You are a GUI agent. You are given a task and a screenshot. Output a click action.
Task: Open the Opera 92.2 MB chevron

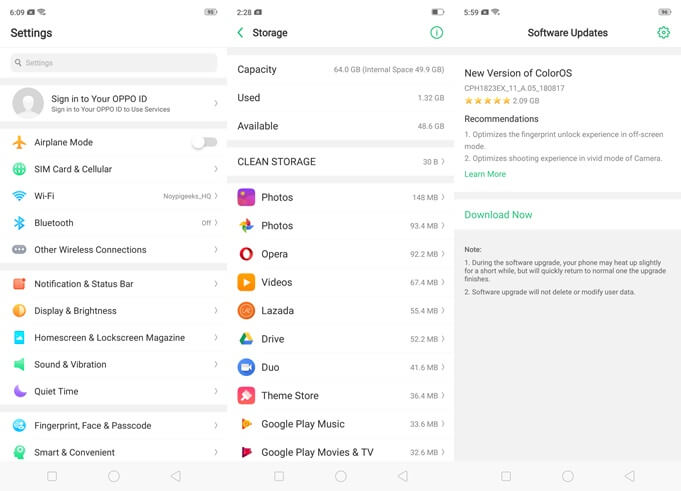point(443,254)
